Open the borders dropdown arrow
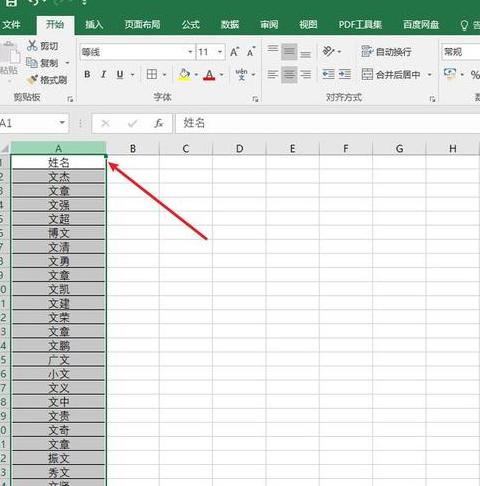This screenshot has height=486, width=480. coord(164,75)
